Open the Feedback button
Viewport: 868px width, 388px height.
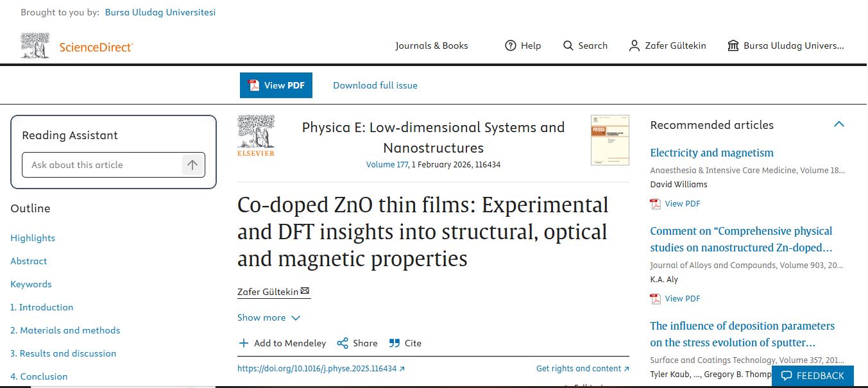coord(812,376)
